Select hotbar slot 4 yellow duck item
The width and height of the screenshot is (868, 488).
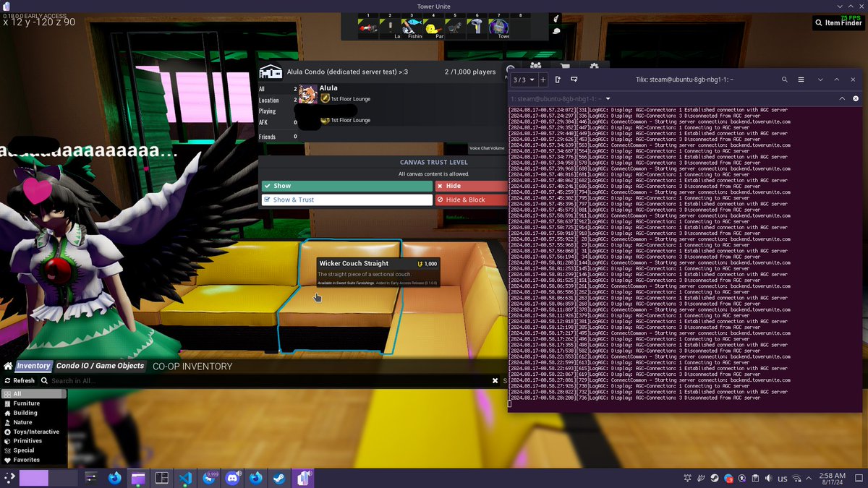pyautogui.click(x=434, y=27)
